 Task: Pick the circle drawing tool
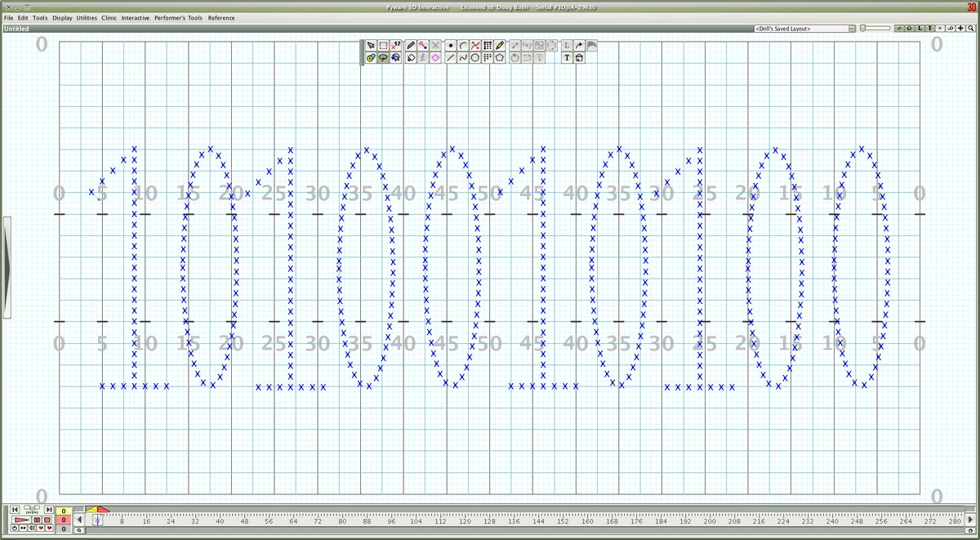(x=474, y=57)
